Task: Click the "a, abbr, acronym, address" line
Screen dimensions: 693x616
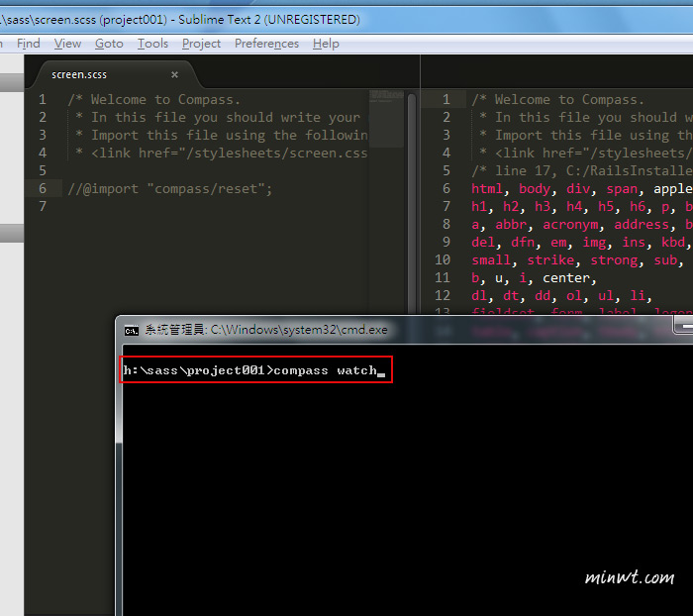Action: click(582, 224)
